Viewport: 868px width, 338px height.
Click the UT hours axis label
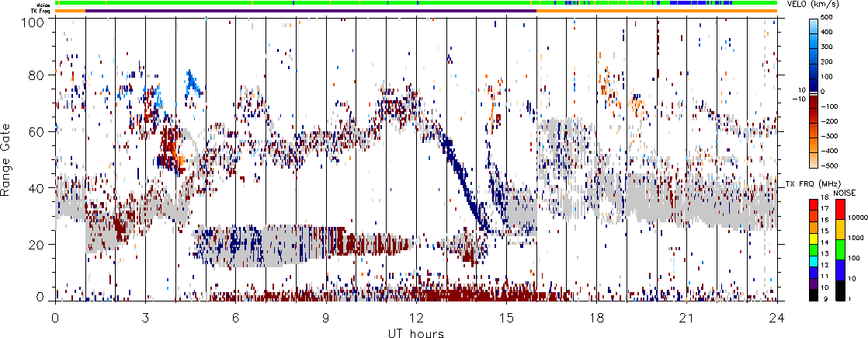(416, 333)
